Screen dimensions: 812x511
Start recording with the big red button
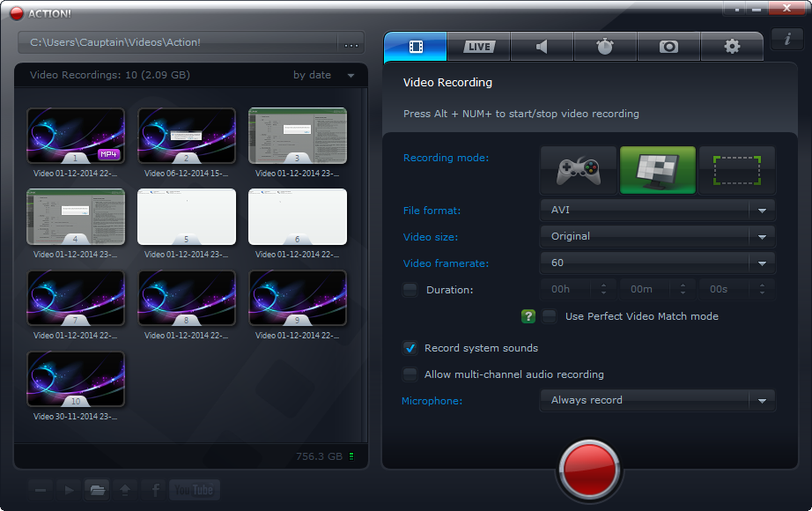point(589,470)
